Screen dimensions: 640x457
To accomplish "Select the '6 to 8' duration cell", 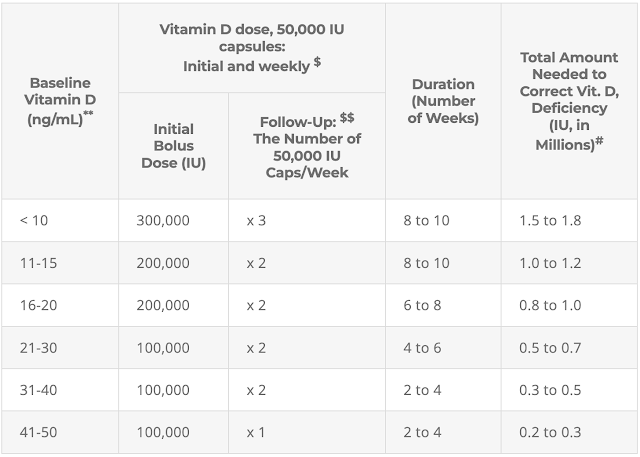I will (422, 305).
